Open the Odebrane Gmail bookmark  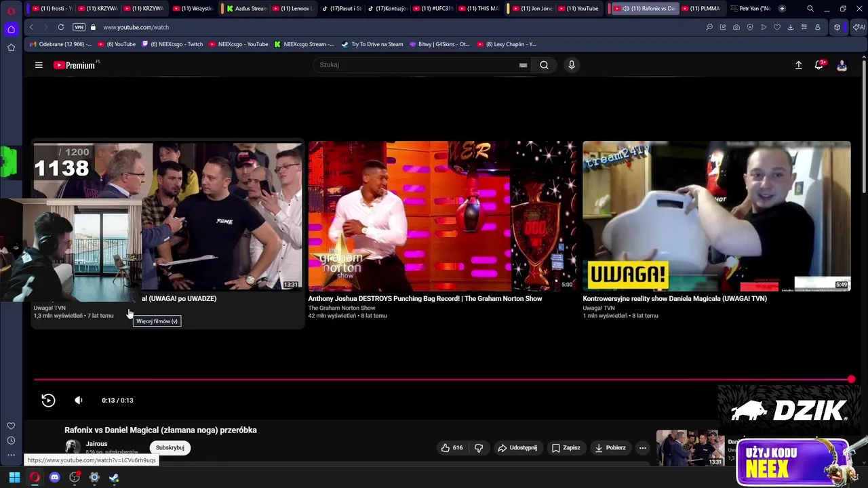coord(60,44)
